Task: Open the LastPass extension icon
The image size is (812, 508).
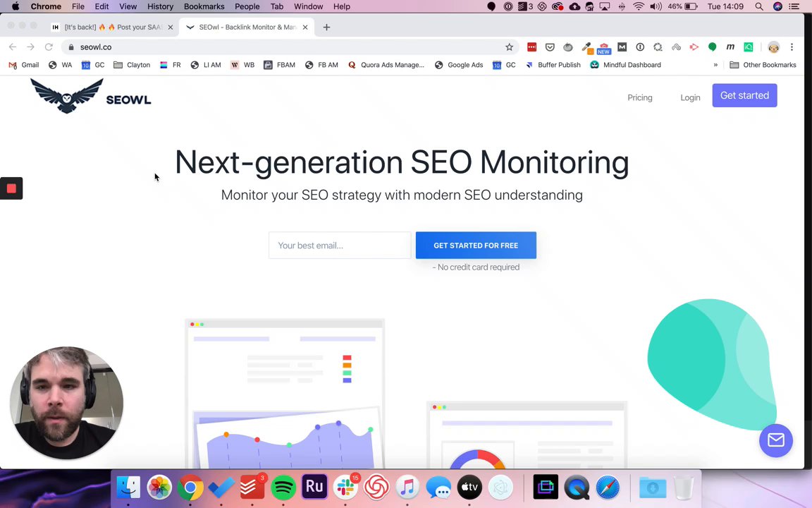Action: pos(532,47)
